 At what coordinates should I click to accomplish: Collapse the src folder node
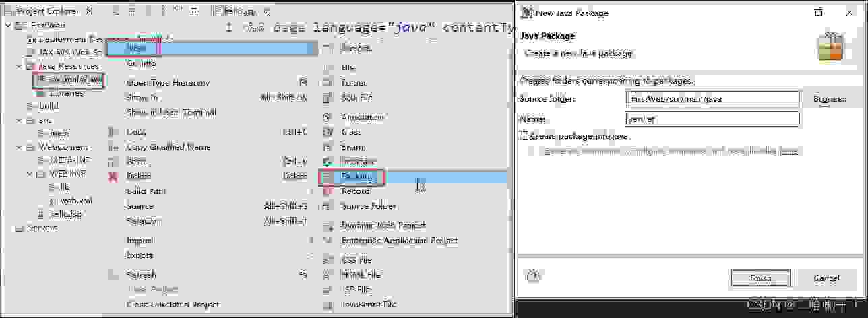(x=19, y=120)
